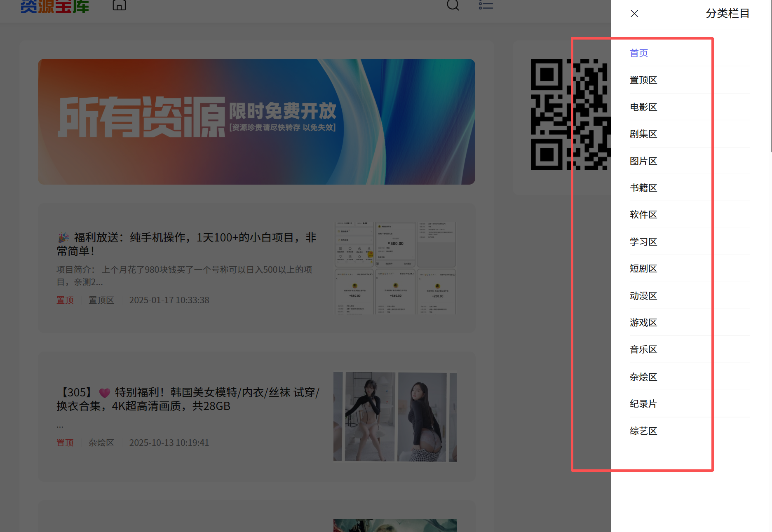Open the hamburger list menu icon
The width and height of the screenshot is (772, 532).
486,5
